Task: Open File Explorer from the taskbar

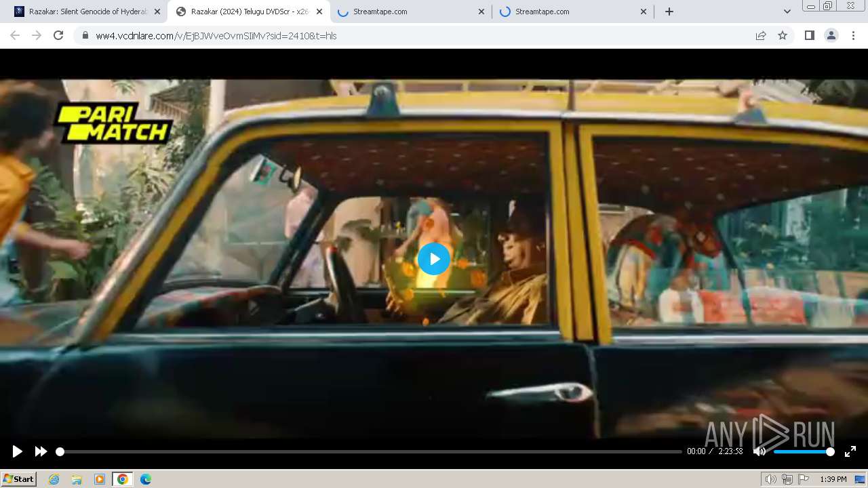Action: (77, 479)
